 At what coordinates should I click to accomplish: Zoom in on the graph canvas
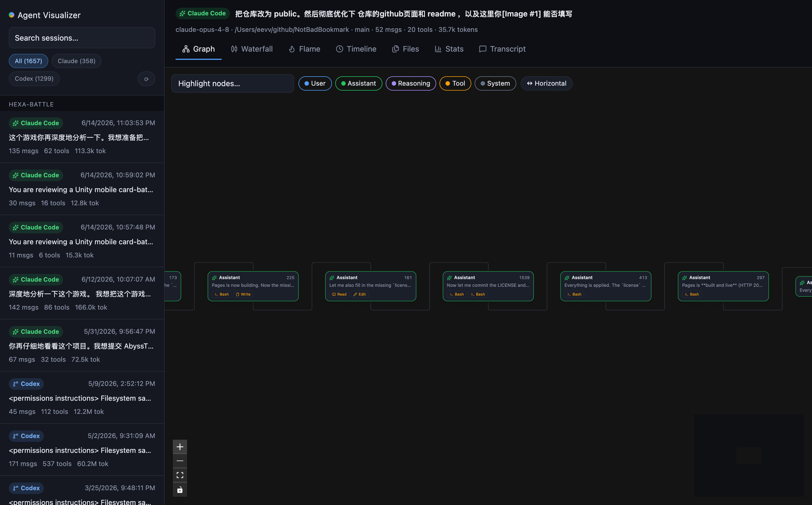(x=180, y=447)
